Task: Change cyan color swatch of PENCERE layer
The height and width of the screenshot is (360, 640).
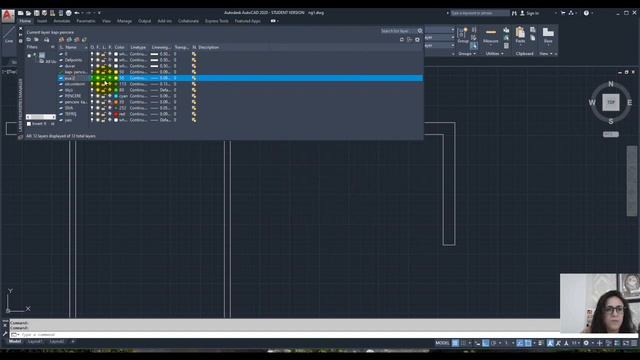Action: pos(116,96)
